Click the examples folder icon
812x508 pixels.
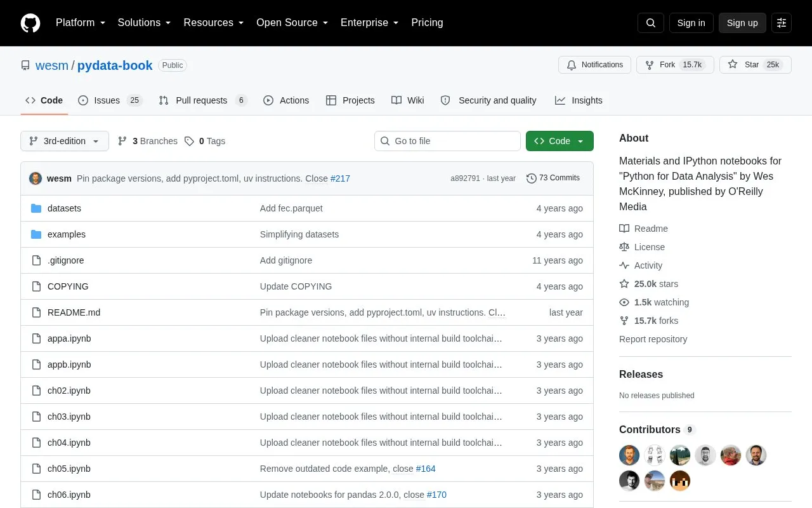36,234
